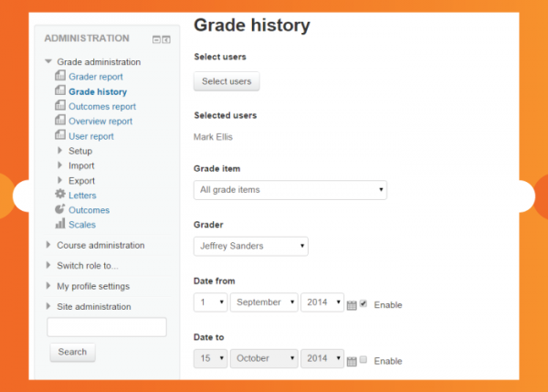
Task: Open the Date to calendar picker icon
Action: point(352,361)
